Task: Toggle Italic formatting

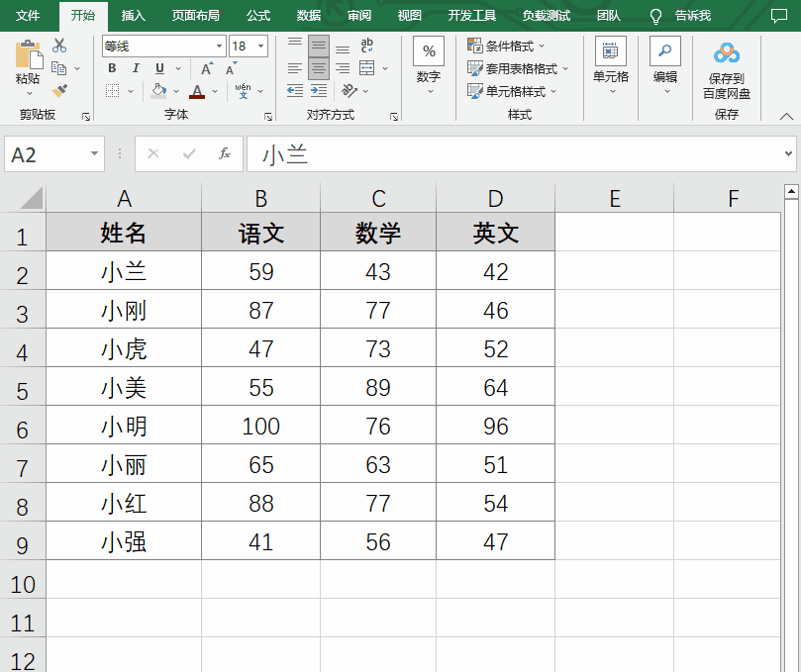Action: [136, 68]
